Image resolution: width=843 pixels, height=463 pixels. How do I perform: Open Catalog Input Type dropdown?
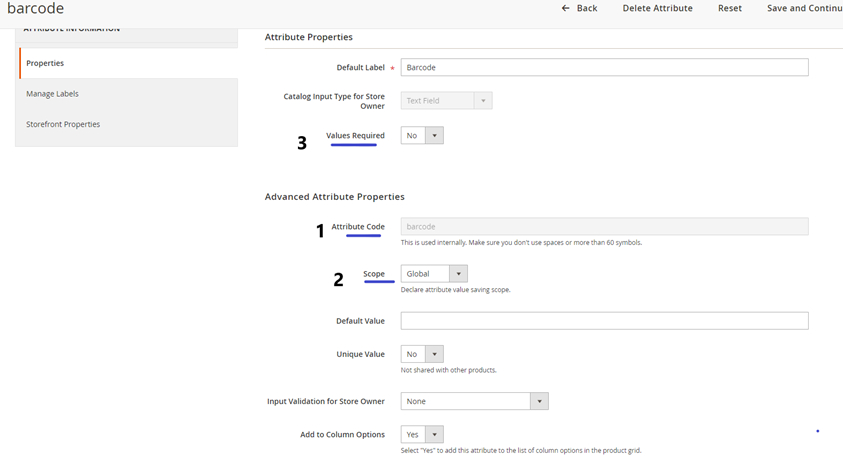click(x=446, y=101)
